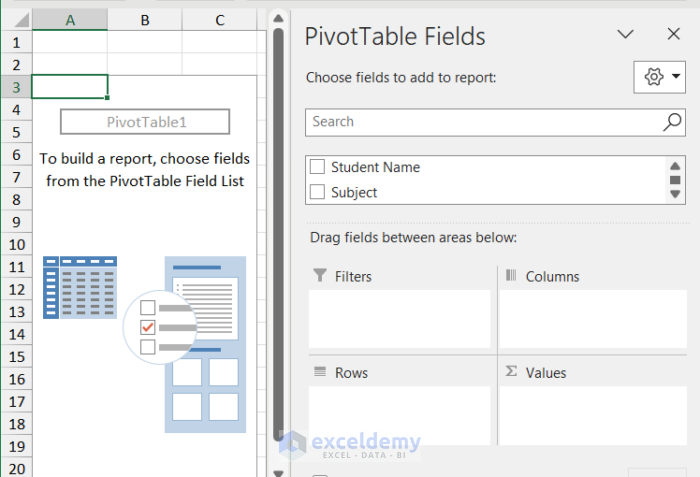700x477 pixels.
Task: Select column A header
Action: pos(70,20)
